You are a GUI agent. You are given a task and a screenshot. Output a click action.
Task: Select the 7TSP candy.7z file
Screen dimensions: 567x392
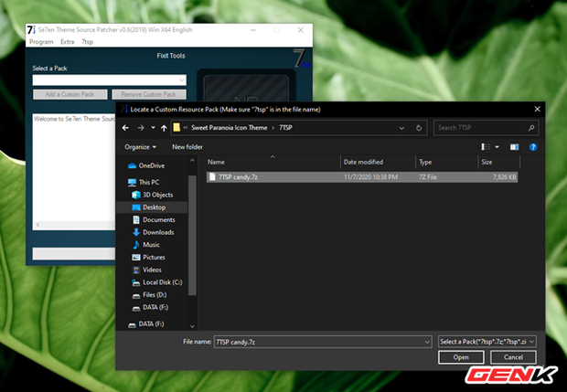click(x=237, y=176)
